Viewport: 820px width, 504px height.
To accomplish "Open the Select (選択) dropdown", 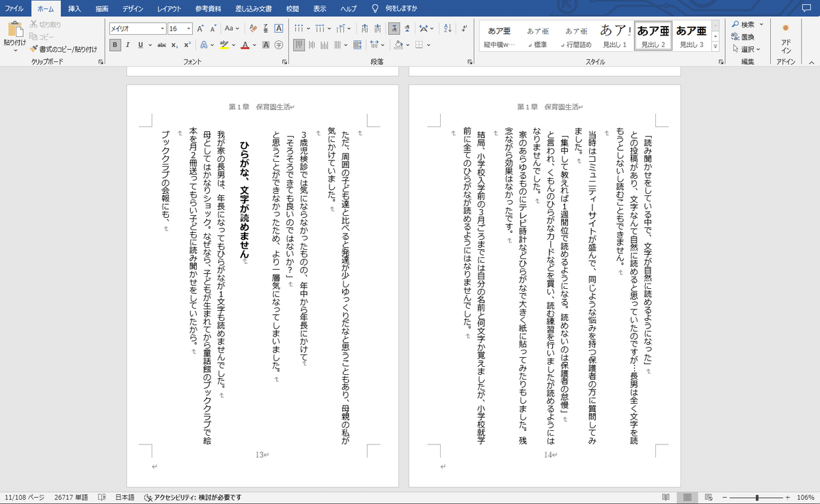I will [x=746, y=48].
